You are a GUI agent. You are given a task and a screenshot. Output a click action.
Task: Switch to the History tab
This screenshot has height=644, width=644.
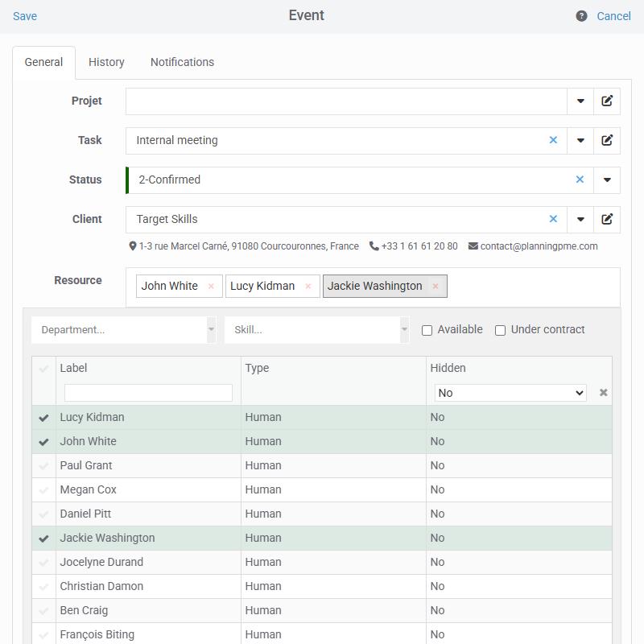tap(106, 63)
